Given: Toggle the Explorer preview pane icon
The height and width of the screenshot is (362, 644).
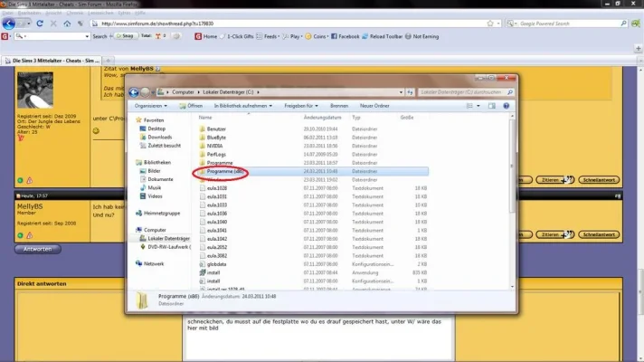Looking at the screenshot, I should tap(492, 106).
